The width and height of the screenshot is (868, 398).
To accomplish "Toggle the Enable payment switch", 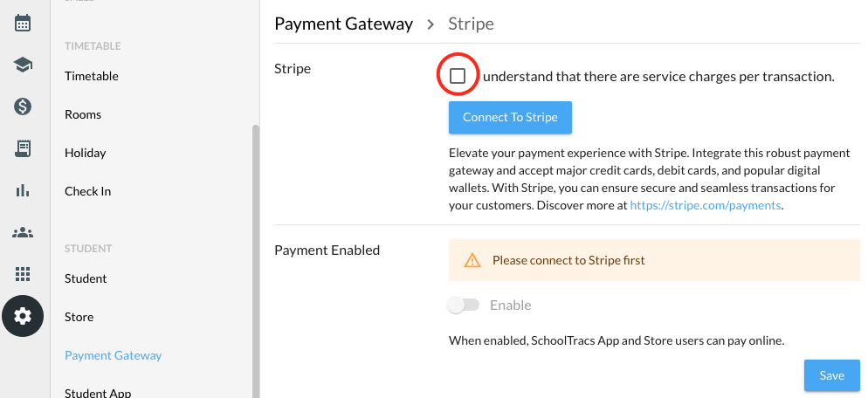I will (464, 305).
